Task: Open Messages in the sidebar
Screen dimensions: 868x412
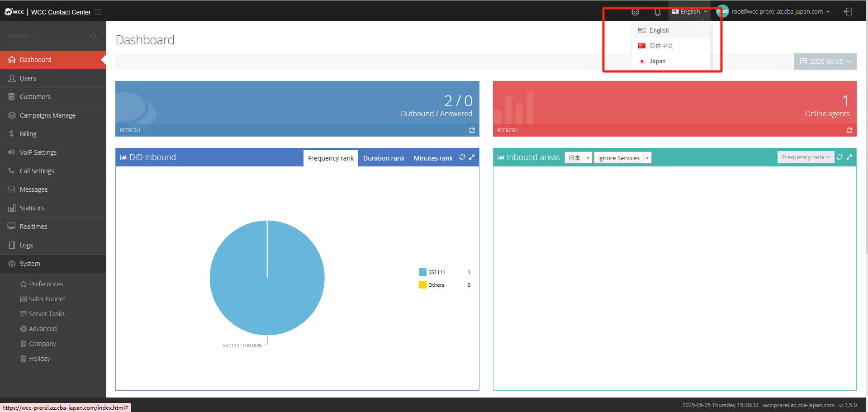Action: pyautogui.click(x=53, y=189)
